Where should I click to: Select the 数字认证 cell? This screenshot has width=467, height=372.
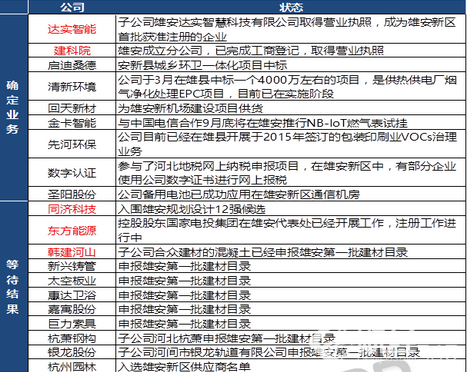(x=72, y=173)
